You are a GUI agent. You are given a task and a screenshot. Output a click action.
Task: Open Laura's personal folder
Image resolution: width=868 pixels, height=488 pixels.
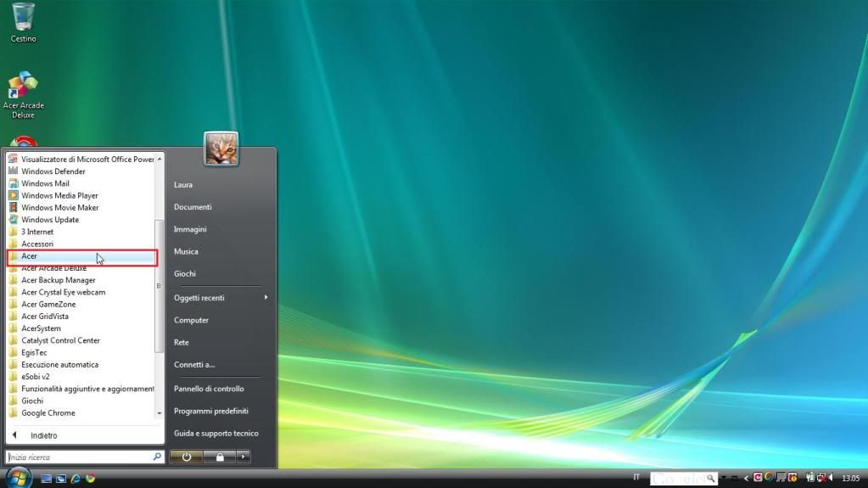tap(183, 185)
